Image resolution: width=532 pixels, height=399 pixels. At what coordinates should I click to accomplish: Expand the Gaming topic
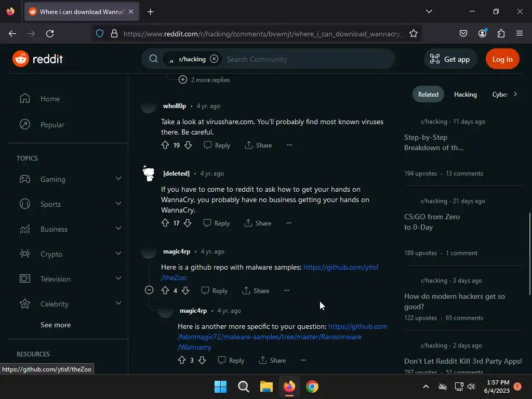pos(118,179)
